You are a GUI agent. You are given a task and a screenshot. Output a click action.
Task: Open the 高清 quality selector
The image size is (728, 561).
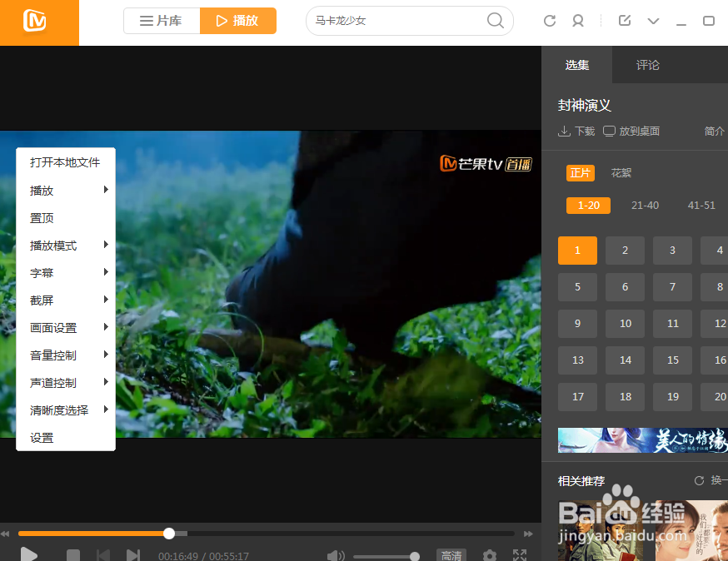[x=451, y=555]
